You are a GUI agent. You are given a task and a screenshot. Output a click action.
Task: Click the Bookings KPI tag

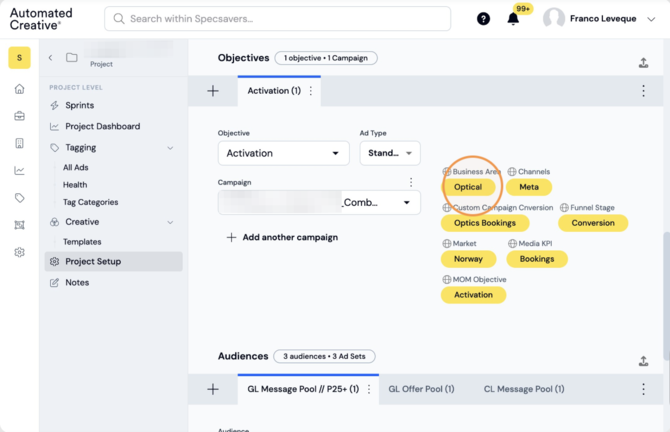pos(537,259)
